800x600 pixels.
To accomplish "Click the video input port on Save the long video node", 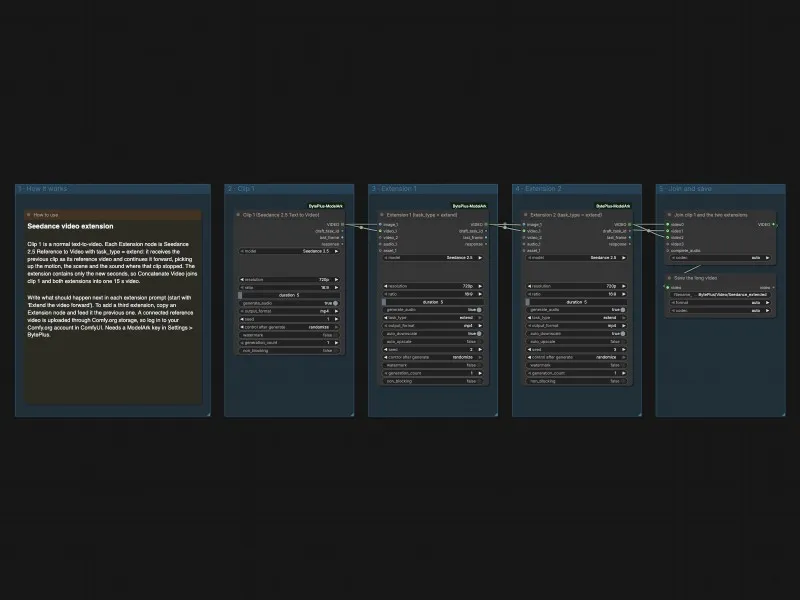I will click(668, 288).
